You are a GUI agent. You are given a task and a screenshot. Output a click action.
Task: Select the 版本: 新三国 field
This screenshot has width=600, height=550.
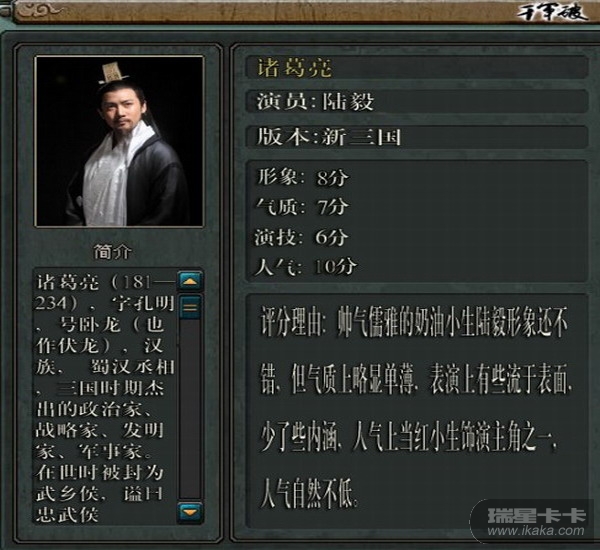click(x=417, y=137)
